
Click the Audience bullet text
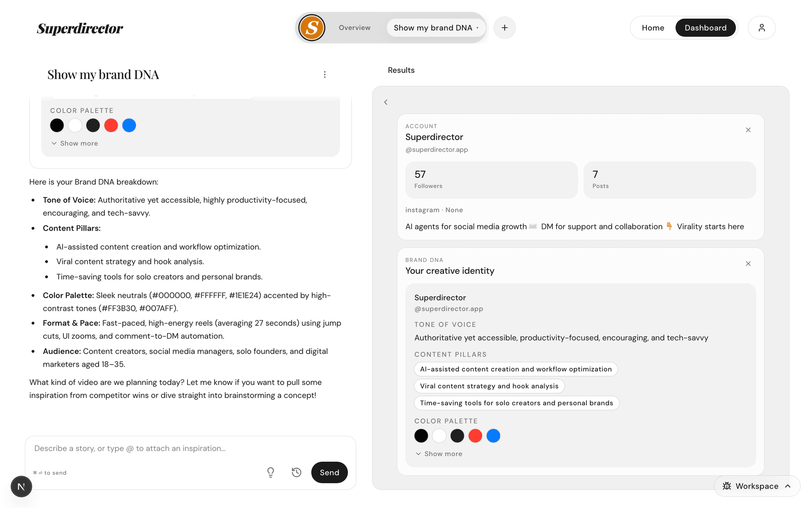coord(185,358)
